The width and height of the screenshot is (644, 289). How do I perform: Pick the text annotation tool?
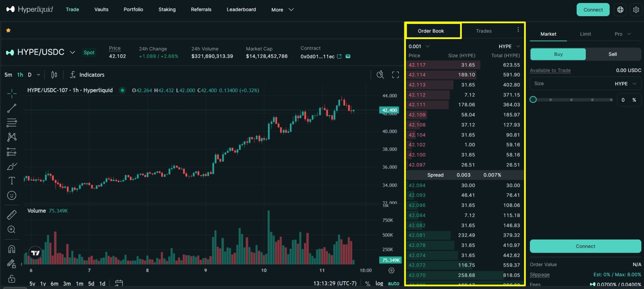[12, 181]
